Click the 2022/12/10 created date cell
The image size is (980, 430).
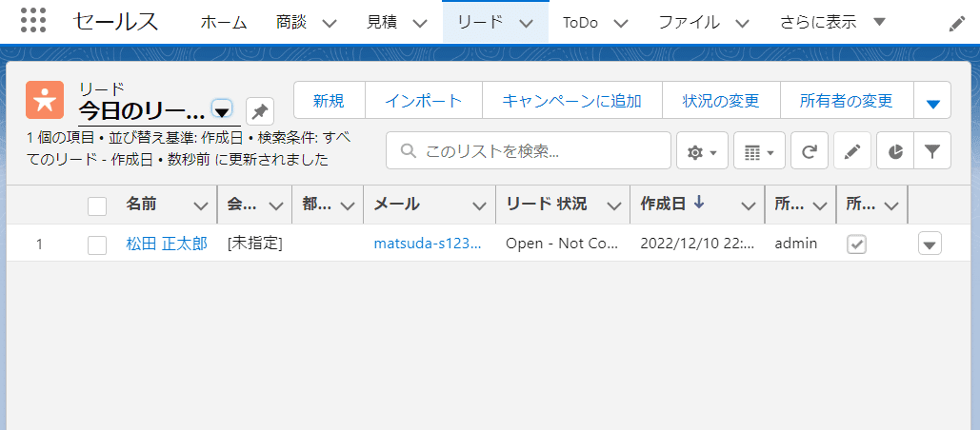pyautogui.click(x=697, y=244)
